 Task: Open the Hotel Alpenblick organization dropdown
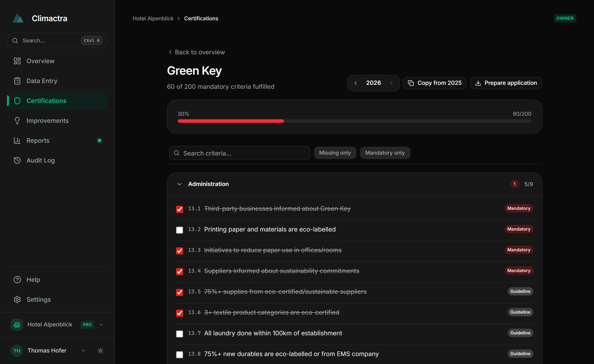tap(101, 324)
